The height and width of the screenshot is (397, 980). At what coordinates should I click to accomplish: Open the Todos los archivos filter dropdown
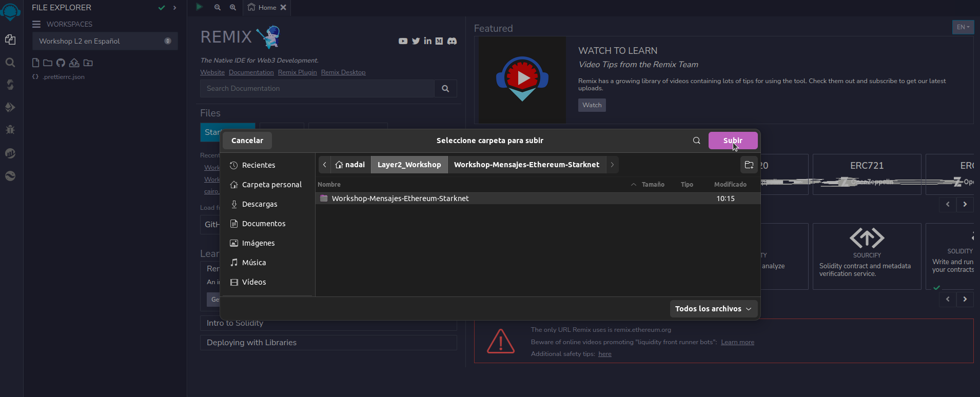714,309
